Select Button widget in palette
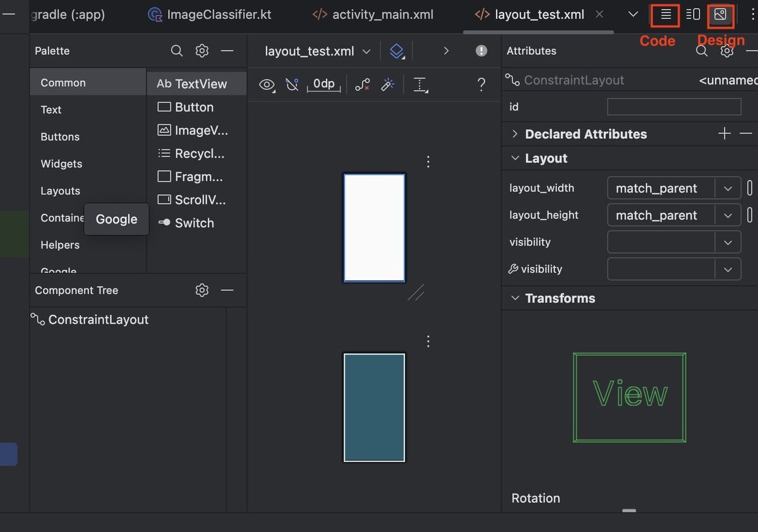Viewport: 758px width, 532px height. (196, 107)
